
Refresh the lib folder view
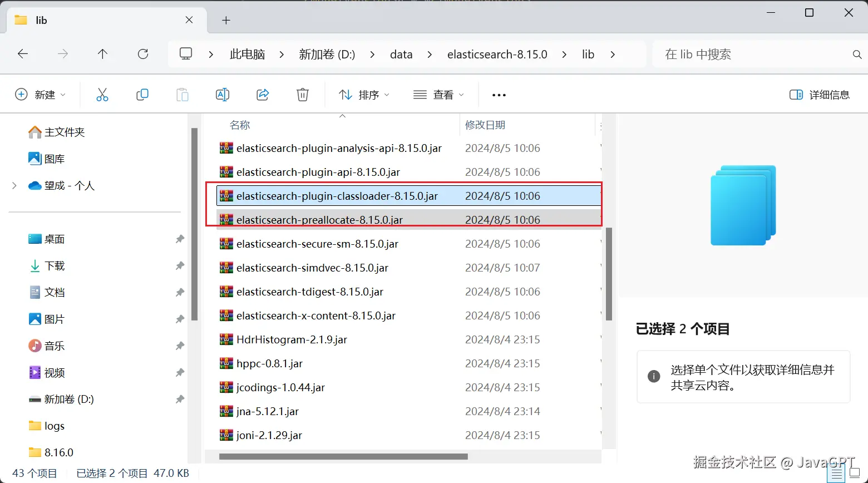click(x=143, y=54)
